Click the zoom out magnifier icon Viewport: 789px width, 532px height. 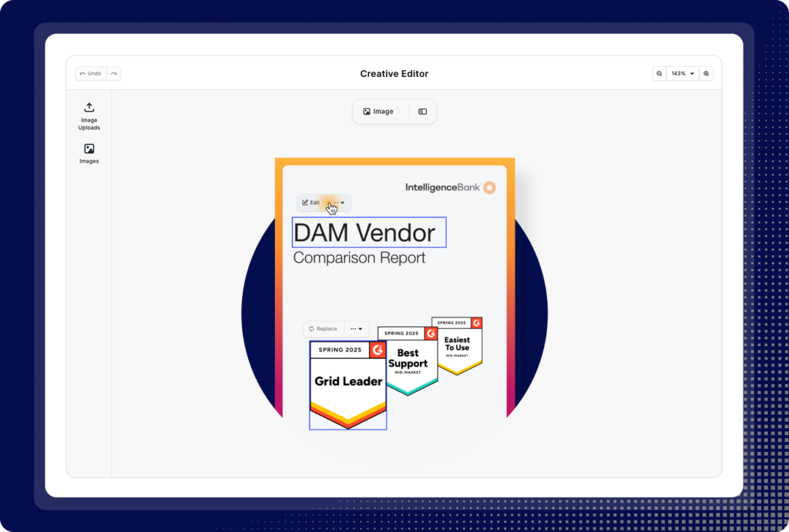point(660,74)
